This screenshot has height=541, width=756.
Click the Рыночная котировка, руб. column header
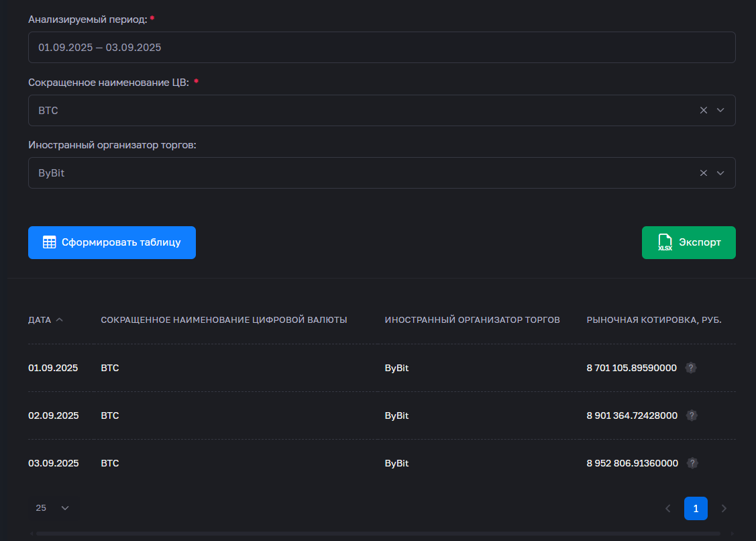pos(653,320)
